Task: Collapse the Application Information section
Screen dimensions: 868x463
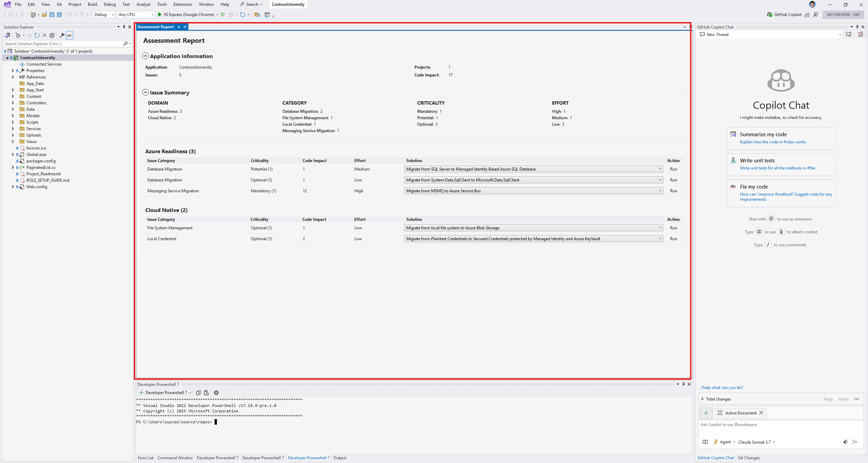Action: (145, 56)
